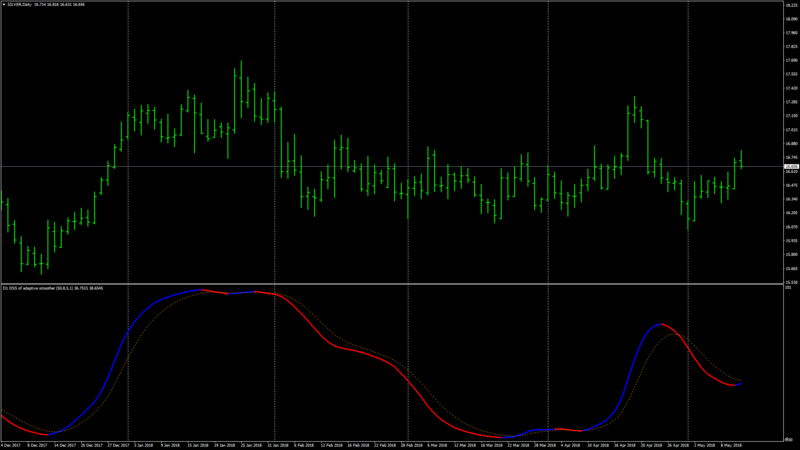Select the current price marker 16.656 on price axis
This screenshot has height=450, width=800.
click(791, 166)
